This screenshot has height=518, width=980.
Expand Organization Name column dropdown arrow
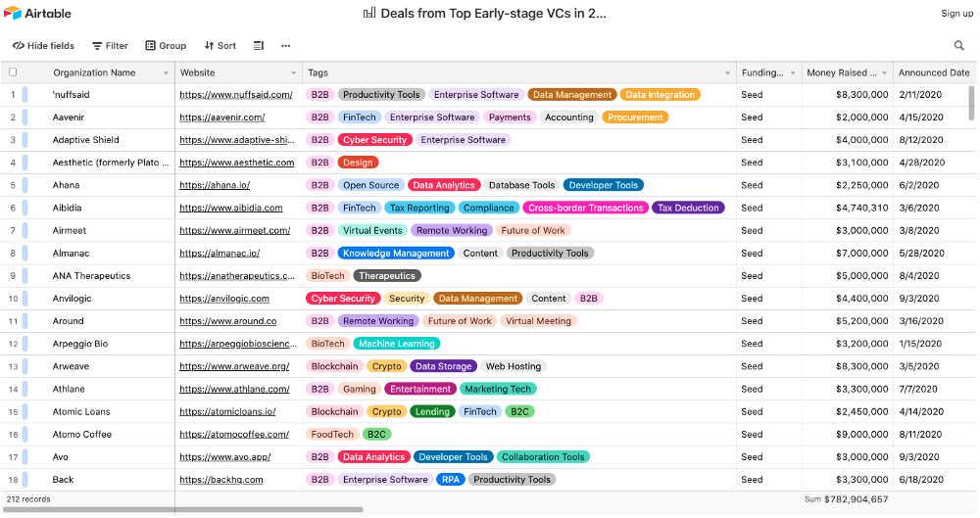167,73
